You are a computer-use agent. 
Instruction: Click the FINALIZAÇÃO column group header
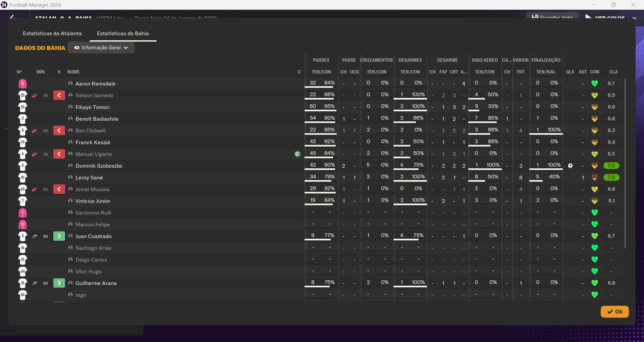(546, 60)
